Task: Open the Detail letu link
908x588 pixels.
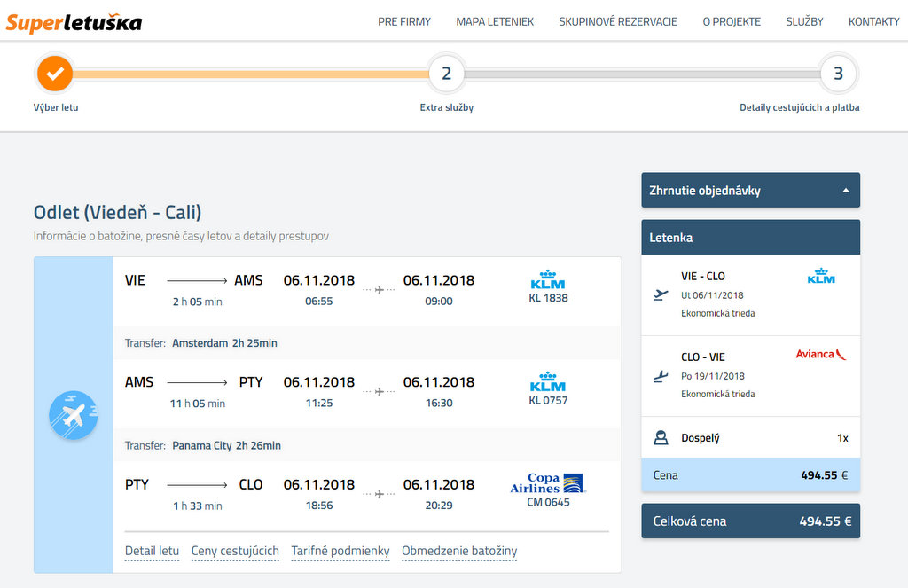Action: [x=152, y=551]
